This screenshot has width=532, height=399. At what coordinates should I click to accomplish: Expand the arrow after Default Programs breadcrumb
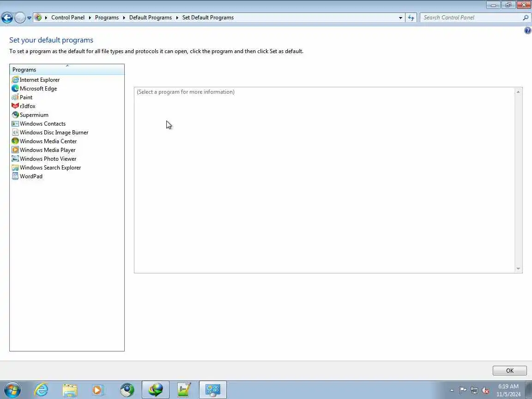177,18
